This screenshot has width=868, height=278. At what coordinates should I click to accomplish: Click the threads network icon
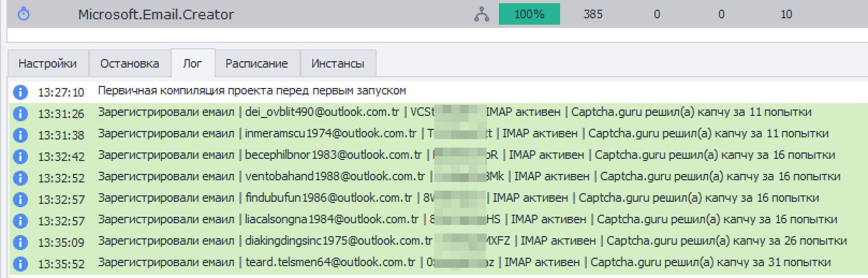(481, 14)
